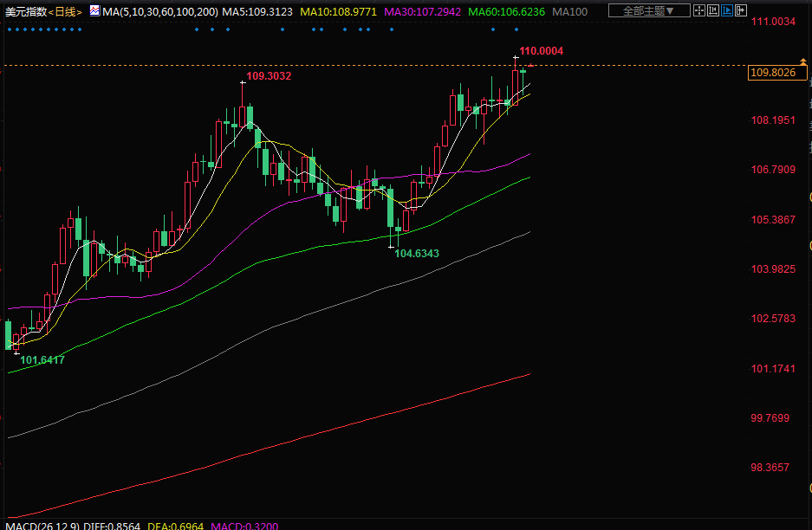This screenshot has width=812, height=530.
Task: Open the 日线 period selector
Action: pos(65,12)
